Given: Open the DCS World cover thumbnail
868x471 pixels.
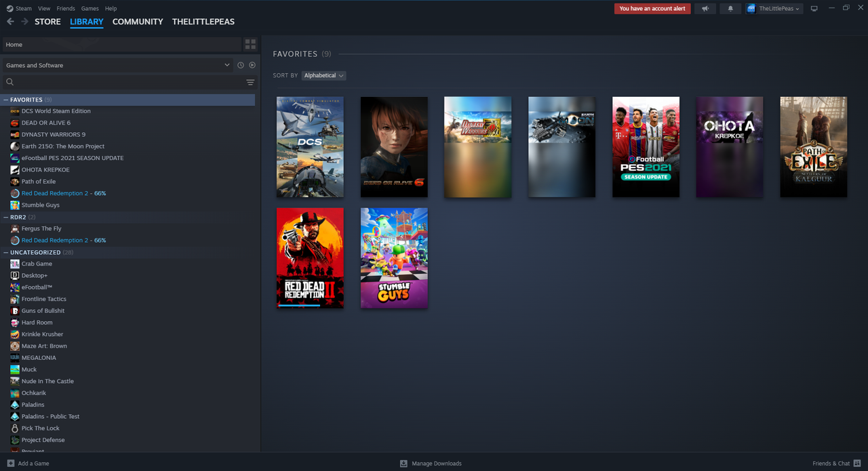Looking at the screenshot, I should [x=310, y=147].
